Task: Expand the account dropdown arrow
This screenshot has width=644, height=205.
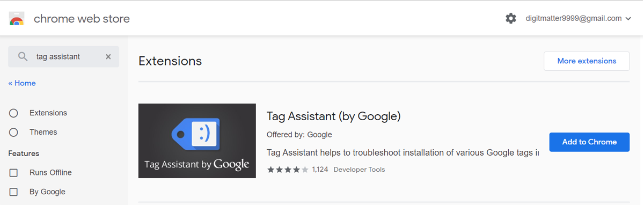Action: point(628,19)
